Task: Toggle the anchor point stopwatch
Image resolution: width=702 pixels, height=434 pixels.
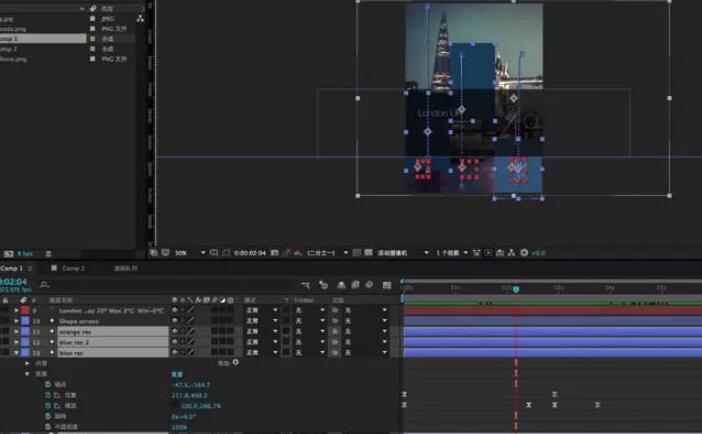Action: [x=48, y=384]
